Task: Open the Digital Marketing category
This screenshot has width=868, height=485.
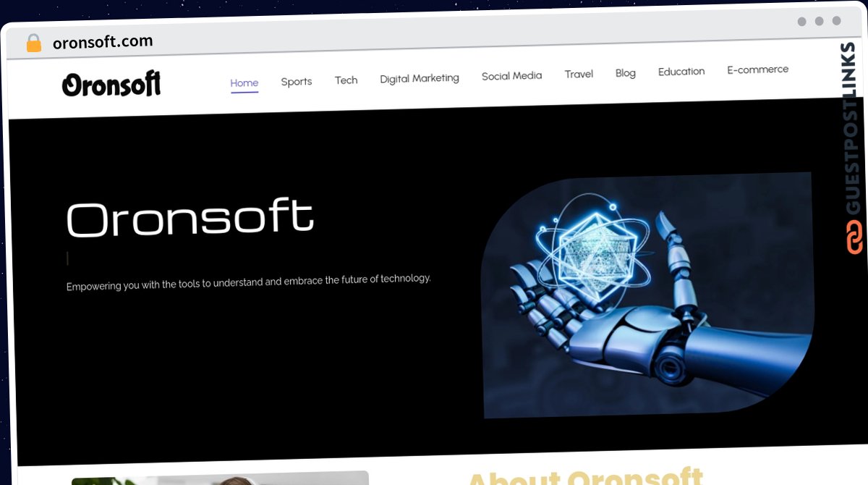Action: [420, 78]
